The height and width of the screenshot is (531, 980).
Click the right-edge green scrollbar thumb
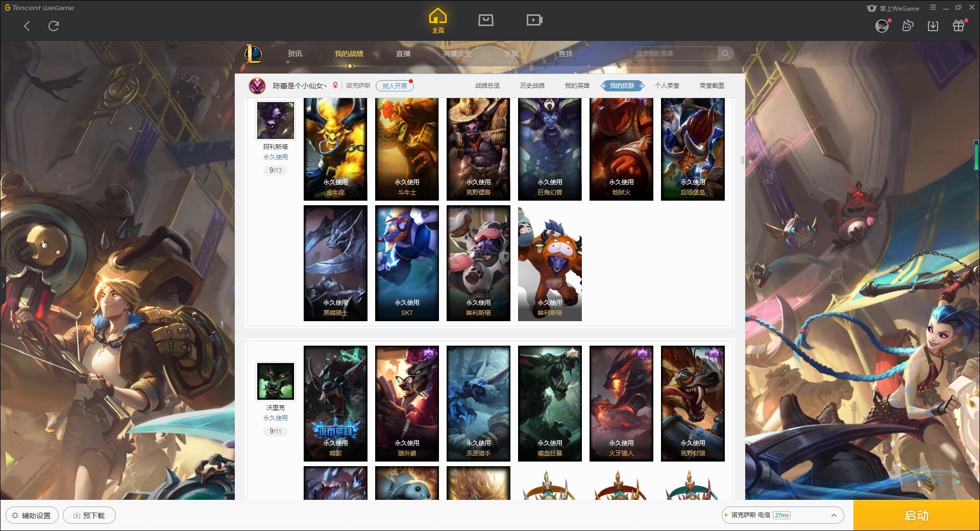pos(976,155)
